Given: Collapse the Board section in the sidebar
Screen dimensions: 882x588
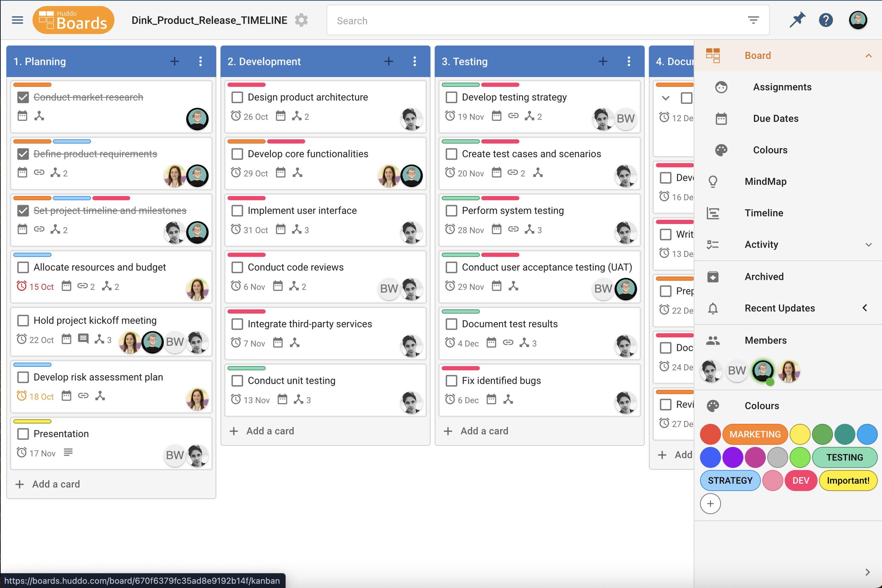Looking at the screenshot, I should coord(869,55).
